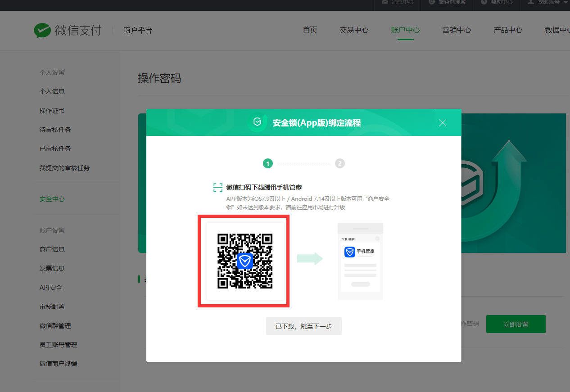The height and width of the screenshot is (392, 570).
Task: Click the 账户设置 sidebar section header
Action: [x=52, y=230]
